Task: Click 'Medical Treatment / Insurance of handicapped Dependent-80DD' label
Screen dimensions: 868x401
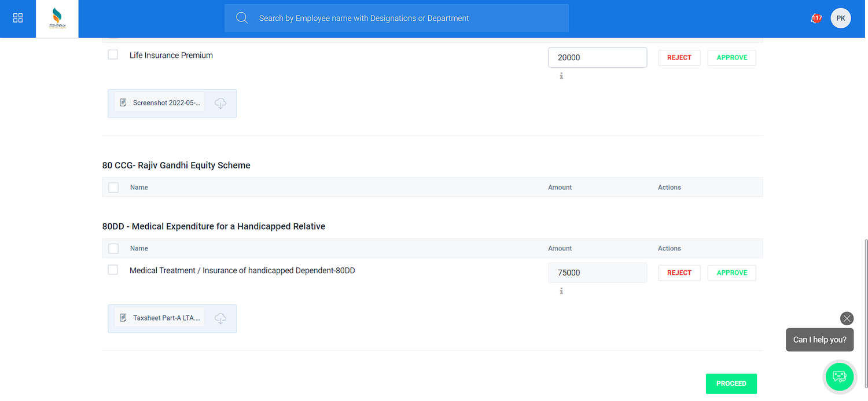Action: pos(242,270)
